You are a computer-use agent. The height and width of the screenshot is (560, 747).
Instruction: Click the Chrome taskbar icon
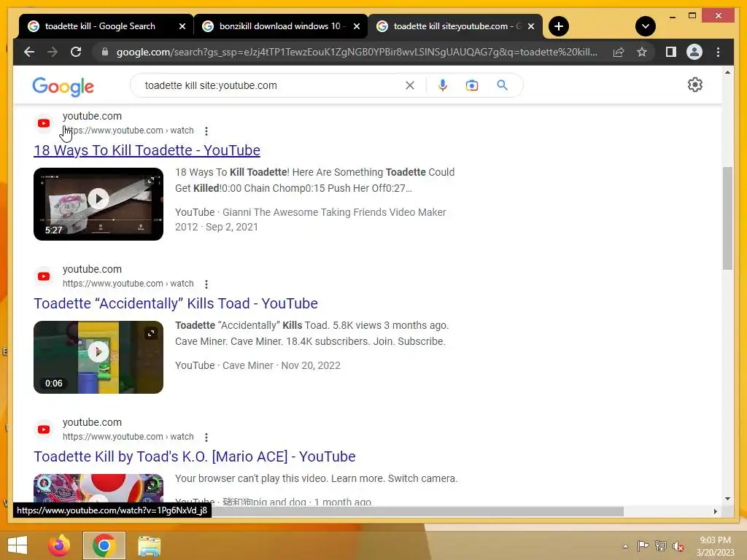point(104,545)
